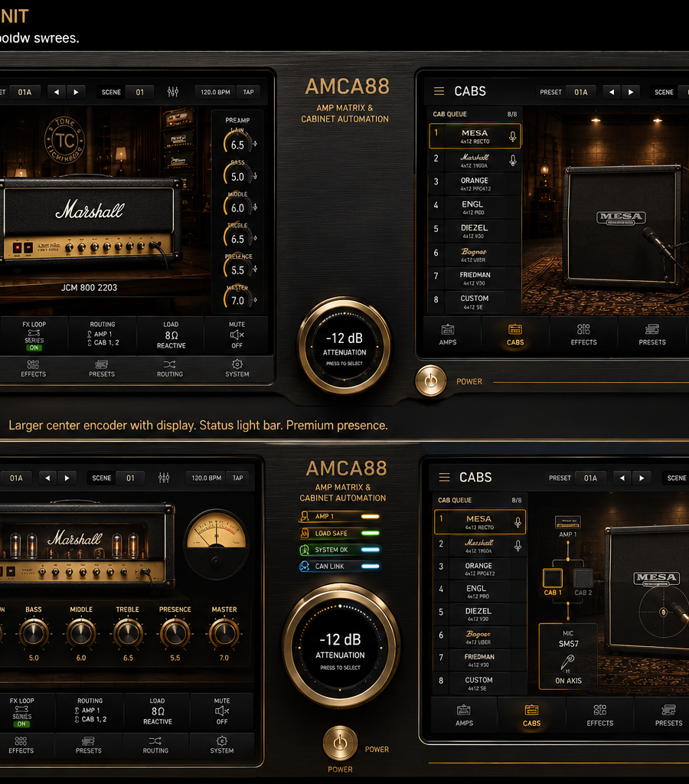Viewport: 689px width, 784px height.
Task: Open hamburger menu in lower CABS screen
Action: pos(444,477)
